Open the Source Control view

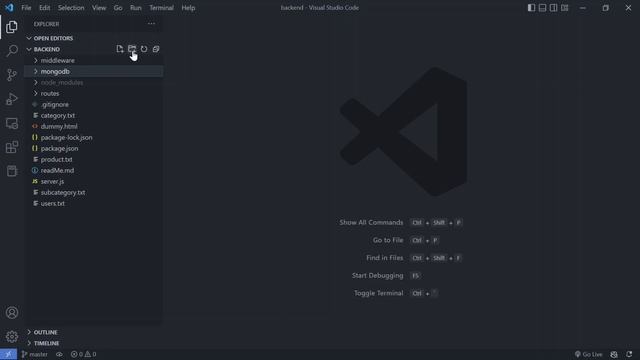click(12, 75)
